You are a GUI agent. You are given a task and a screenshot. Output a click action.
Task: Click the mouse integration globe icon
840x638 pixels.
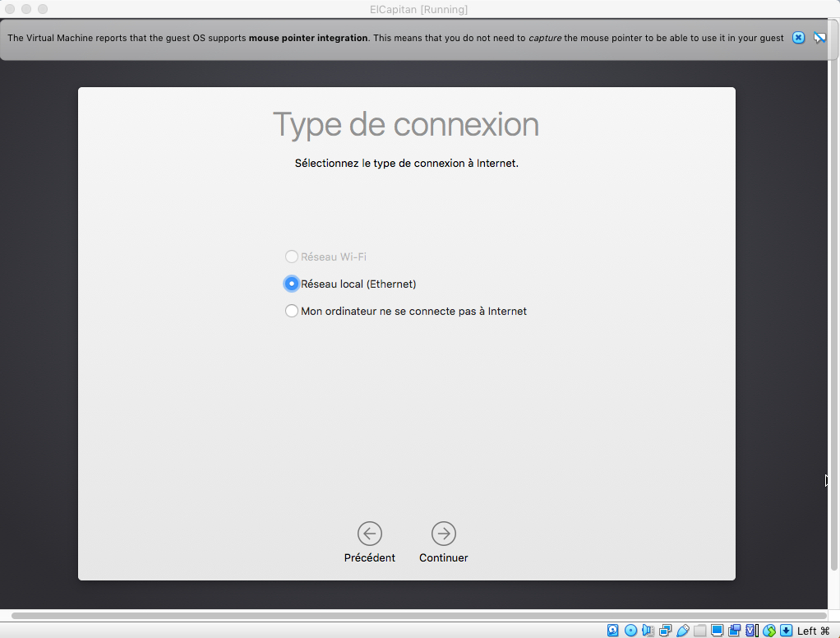[769, 631]
